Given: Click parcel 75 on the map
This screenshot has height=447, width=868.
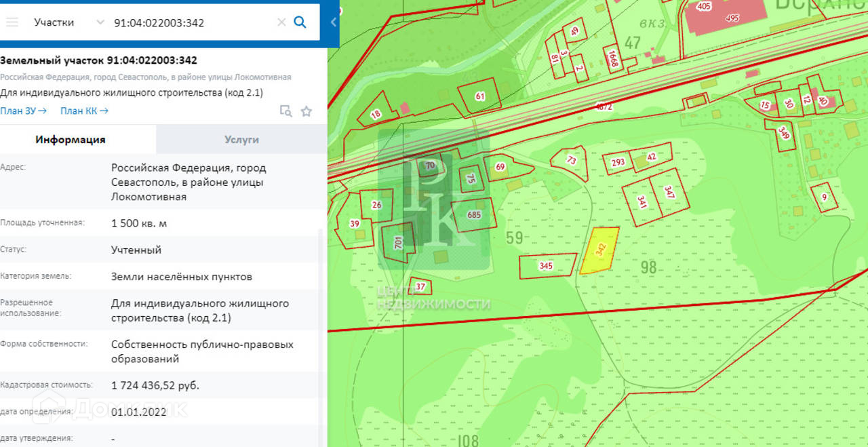Looking at the screenshot, I should (x=471, y=178).
